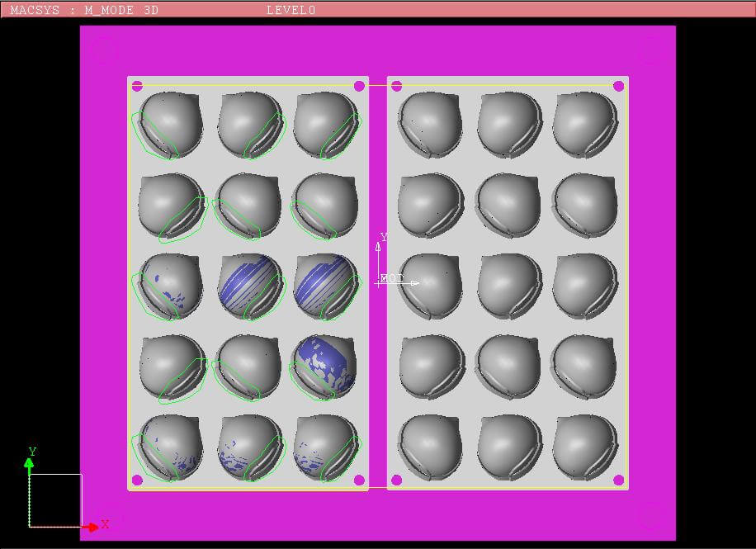
Task: Click the MACSYS : M_MODE 3D title text
Action: pos(84,10)
